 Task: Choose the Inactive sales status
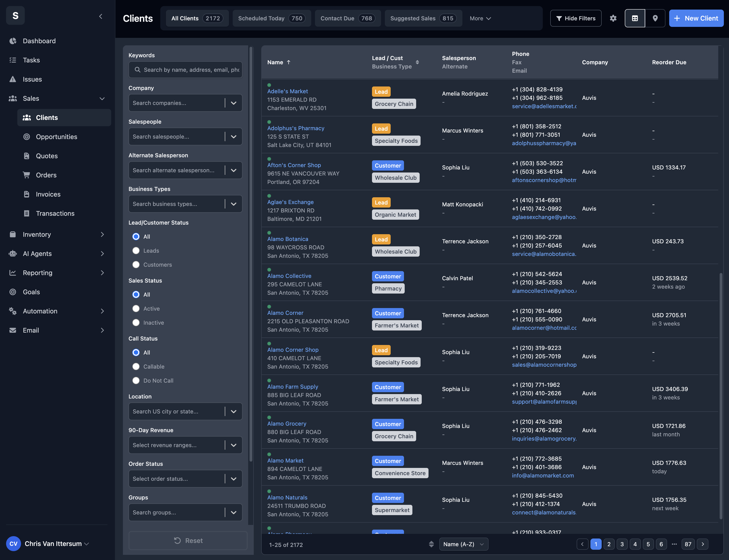click(136, 323)
